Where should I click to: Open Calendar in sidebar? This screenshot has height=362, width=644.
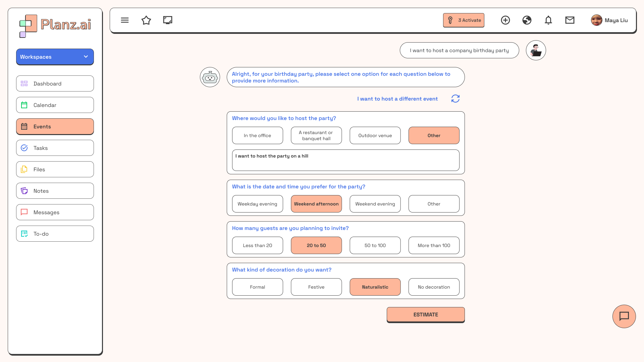pyautogui.click(x=55, y=105)
